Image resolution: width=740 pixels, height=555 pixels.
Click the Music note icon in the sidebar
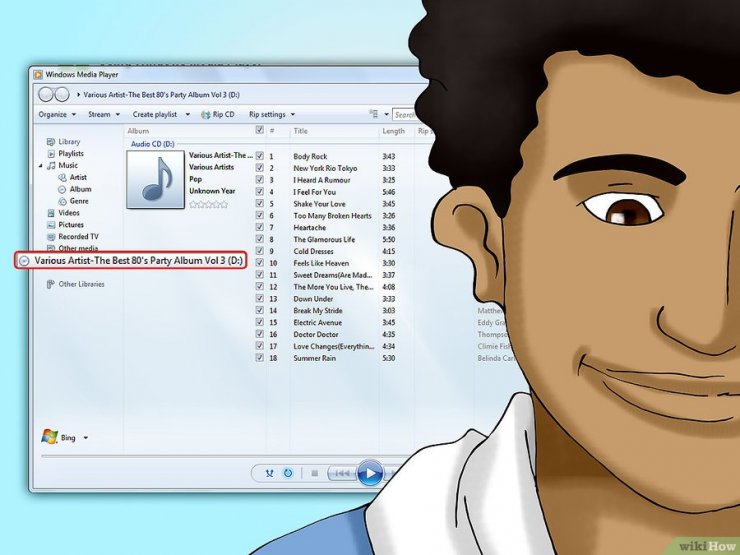pyautogui.click(x=51, y=166)
